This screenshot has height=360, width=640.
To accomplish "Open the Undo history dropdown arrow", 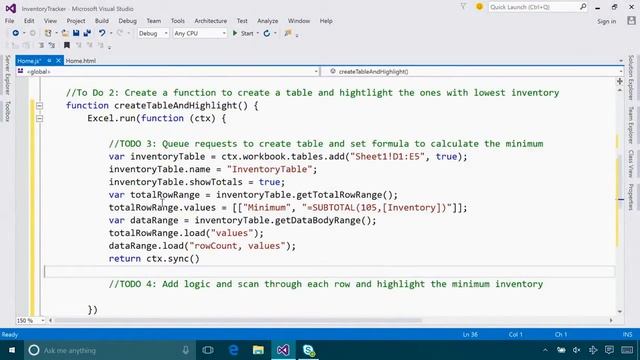I will pos(110,33).
